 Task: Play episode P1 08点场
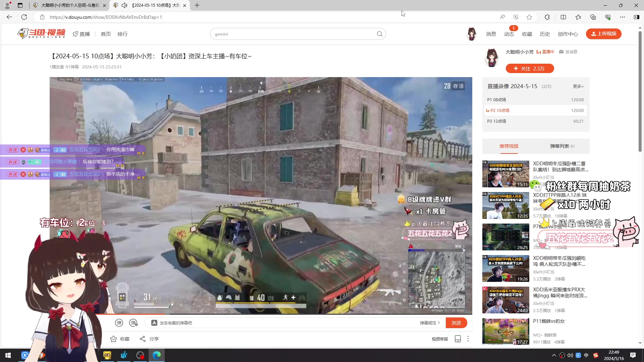[536, 100]
